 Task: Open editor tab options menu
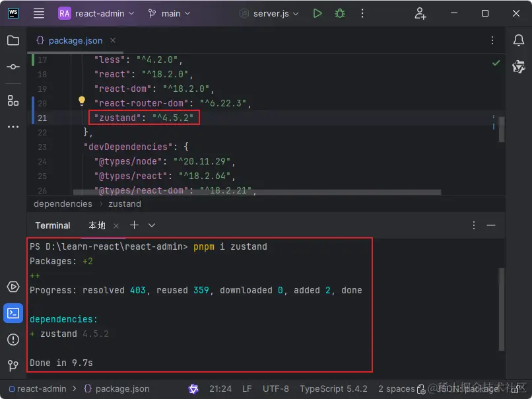point(492,40)
